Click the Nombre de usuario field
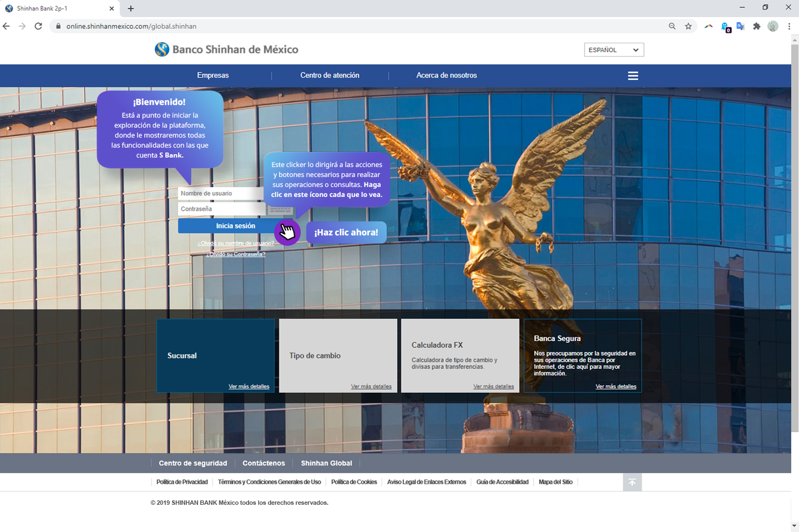Screen dimensions: 799x532 [x=221, y=194]
